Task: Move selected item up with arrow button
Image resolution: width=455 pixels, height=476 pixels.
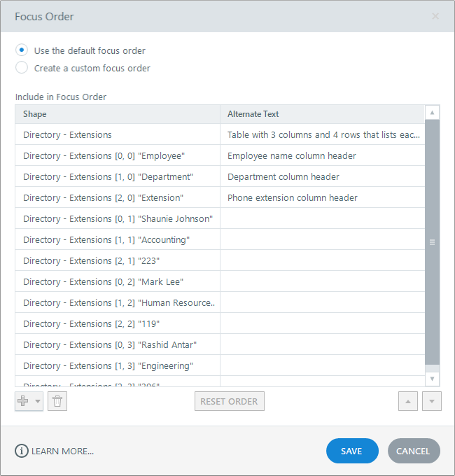Action: (x=409, y=401)
